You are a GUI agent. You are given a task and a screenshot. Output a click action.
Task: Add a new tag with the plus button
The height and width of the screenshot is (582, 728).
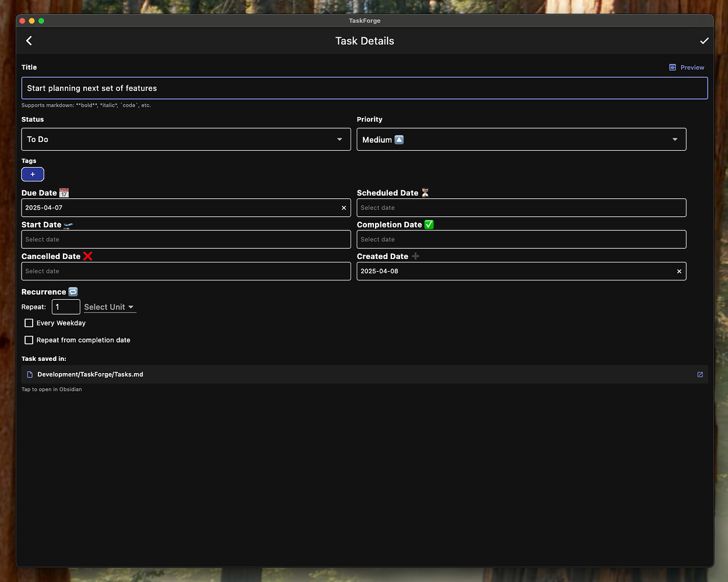pyautogui.click(x=33, y=174)
